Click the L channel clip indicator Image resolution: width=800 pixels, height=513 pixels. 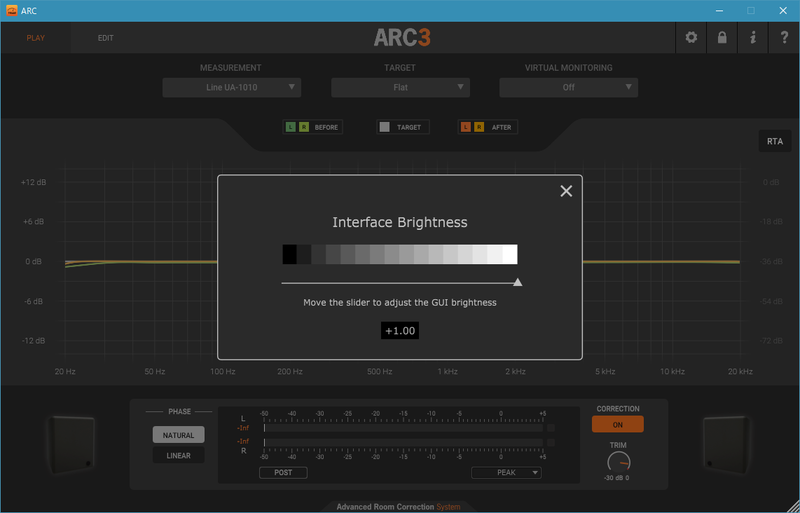coord(551,428)
